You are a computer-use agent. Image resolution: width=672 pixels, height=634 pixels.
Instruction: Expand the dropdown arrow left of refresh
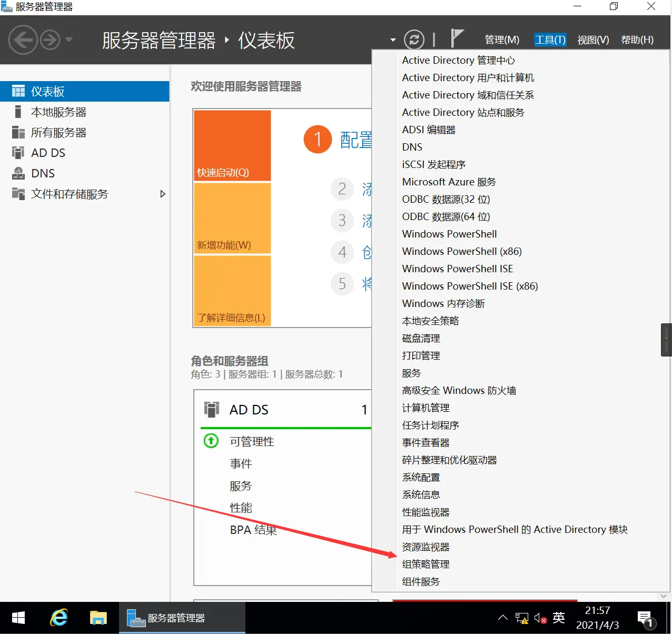tap(393, 40)
